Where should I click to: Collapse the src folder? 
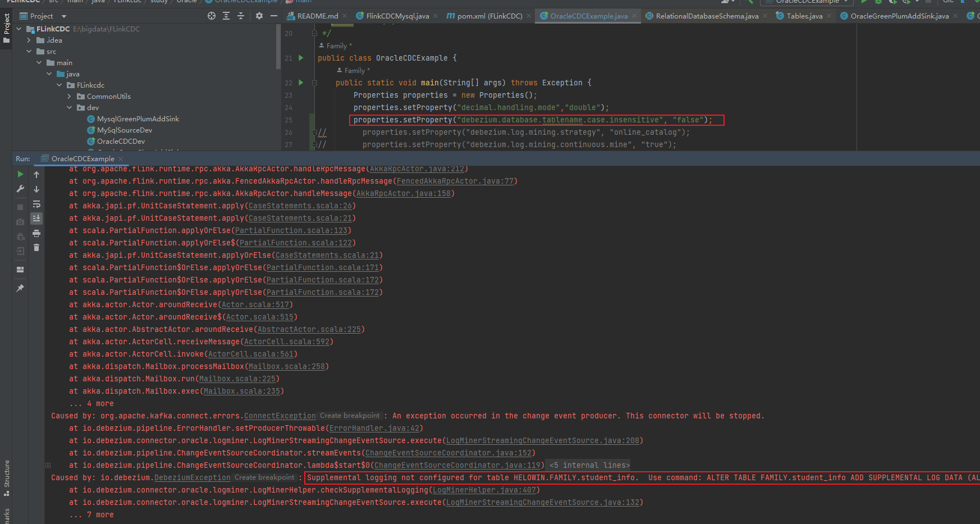tap(29, 51)
